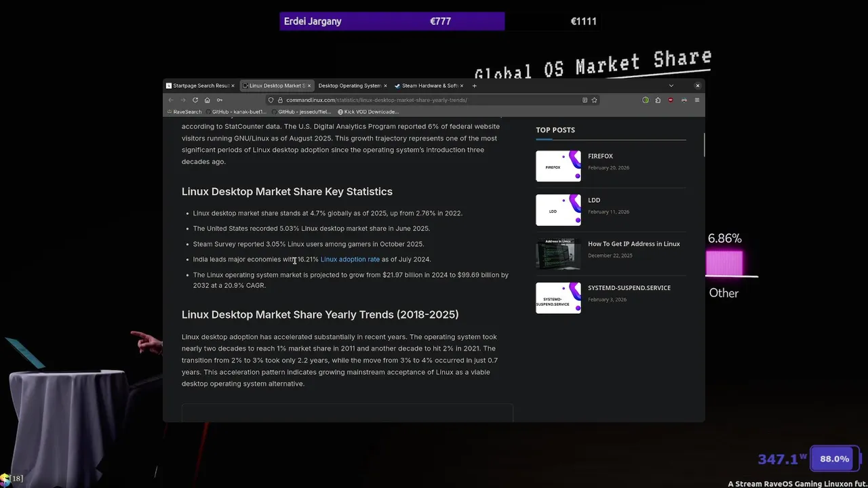Open GitHub jesseduffield bookmark
The height and width of the screenshot is (488, 868).
click(x=301, y=111)
